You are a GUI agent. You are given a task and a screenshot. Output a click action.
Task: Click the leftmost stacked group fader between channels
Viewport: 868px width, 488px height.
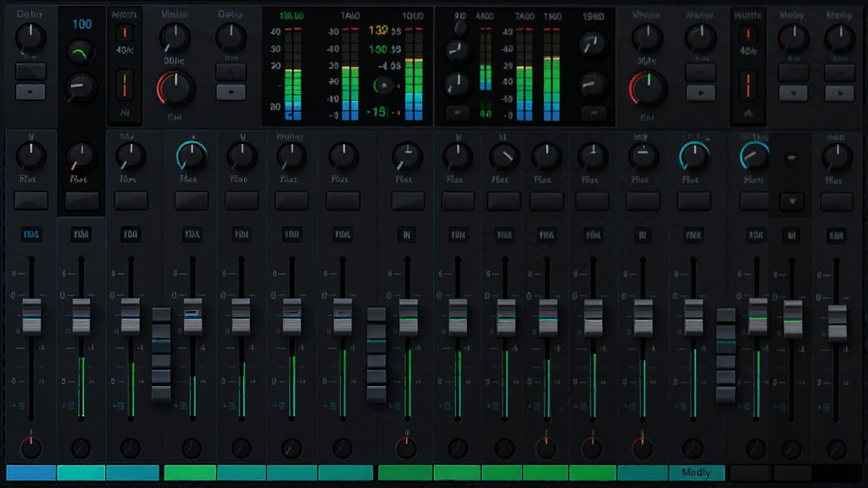pos(161,354)
